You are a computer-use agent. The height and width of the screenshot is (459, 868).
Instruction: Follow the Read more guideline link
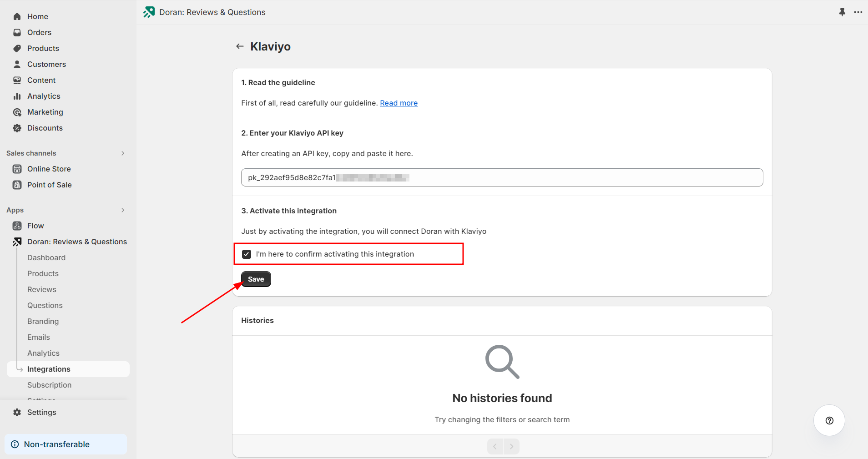pyautogui.click(x=399, y=103)
